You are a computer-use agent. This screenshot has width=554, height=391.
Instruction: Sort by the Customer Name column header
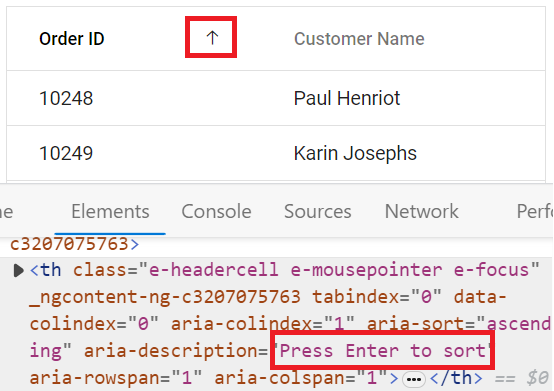tap(359, 38)
